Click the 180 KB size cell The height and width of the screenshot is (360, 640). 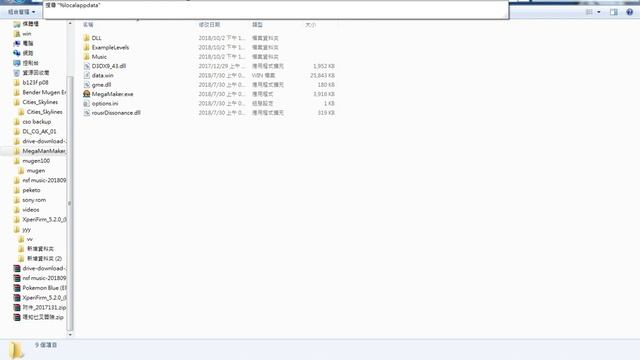tap(326, 85)
